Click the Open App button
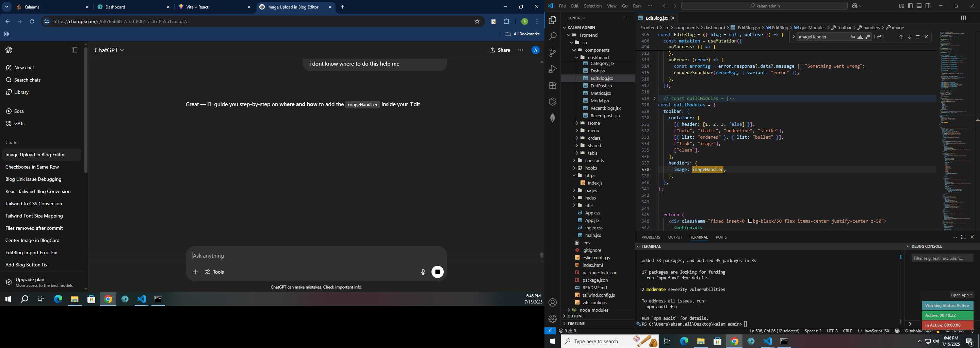 click(961, 295)
